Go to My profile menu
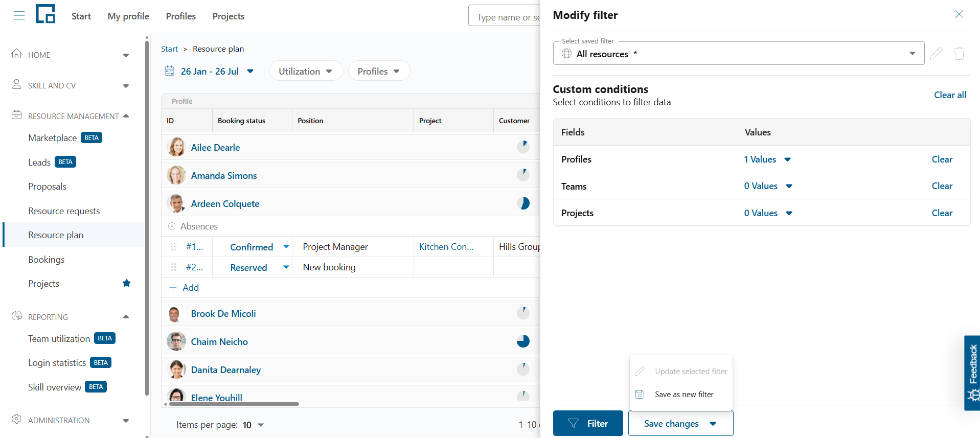 pyautogui.click(x=128, y=16)
